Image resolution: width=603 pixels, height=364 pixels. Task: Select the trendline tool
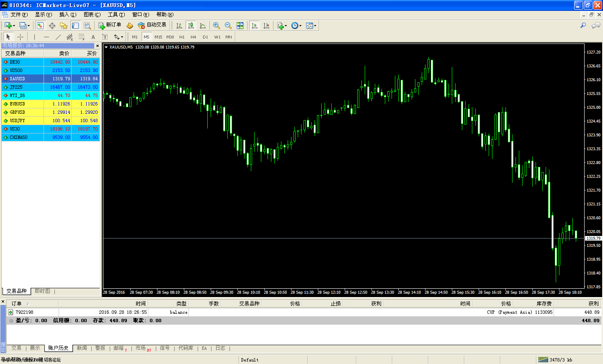coord(58,37)
